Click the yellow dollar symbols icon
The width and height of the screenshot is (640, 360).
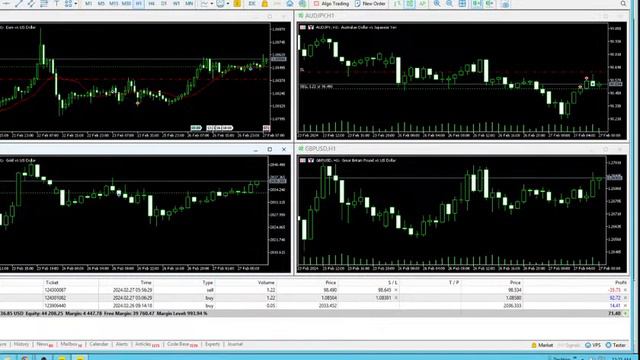[x=237, y=4]
